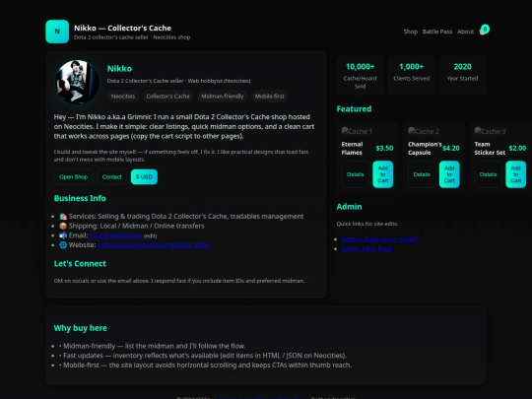Open the nikkoacaya.neocities.org website link
The width and height of the screenshot is (532, 399).
point(154,245)
